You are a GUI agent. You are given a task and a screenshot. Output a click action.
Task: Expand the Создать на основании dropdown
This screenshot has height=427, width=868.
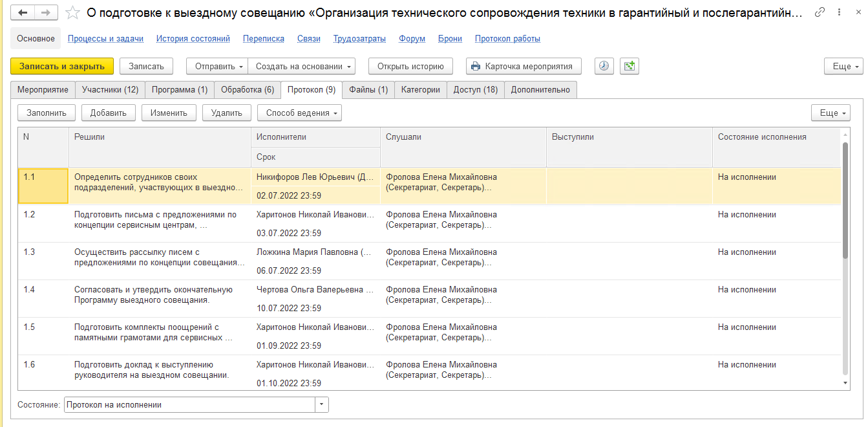(x=302, y=66)
